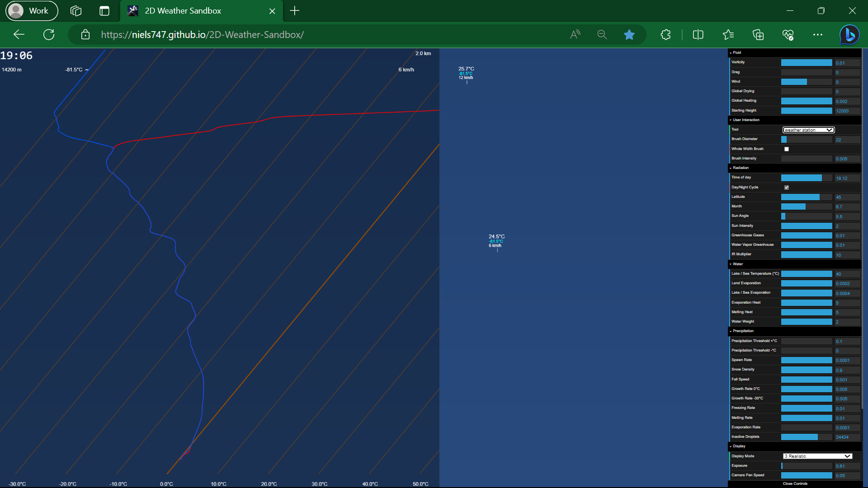Open the Favorites star list icon
868x488 pixels.
pyautogui.click(x=728, y=35)
